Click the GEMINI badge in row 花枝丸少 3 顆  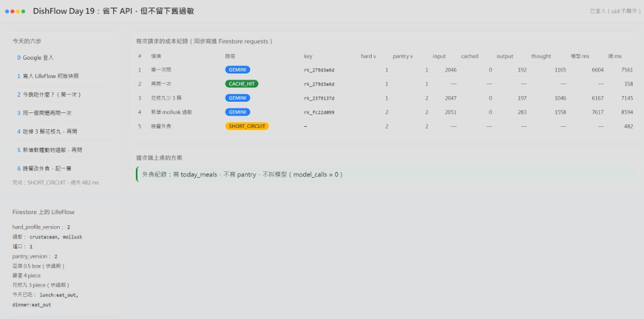[237, 98]
